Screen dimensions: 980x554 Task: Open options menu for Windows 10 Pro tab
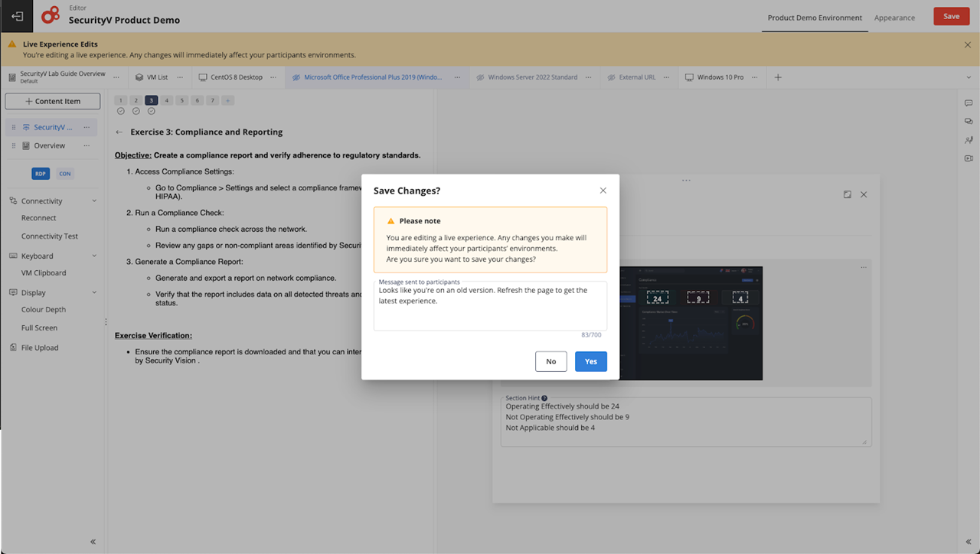pos(755,77)
